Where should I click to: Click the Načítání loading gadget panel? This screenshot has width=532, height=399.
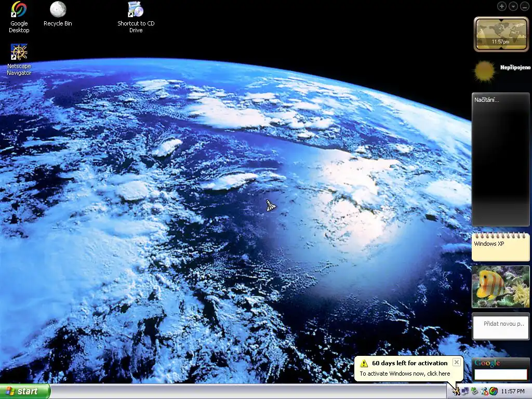500,159
